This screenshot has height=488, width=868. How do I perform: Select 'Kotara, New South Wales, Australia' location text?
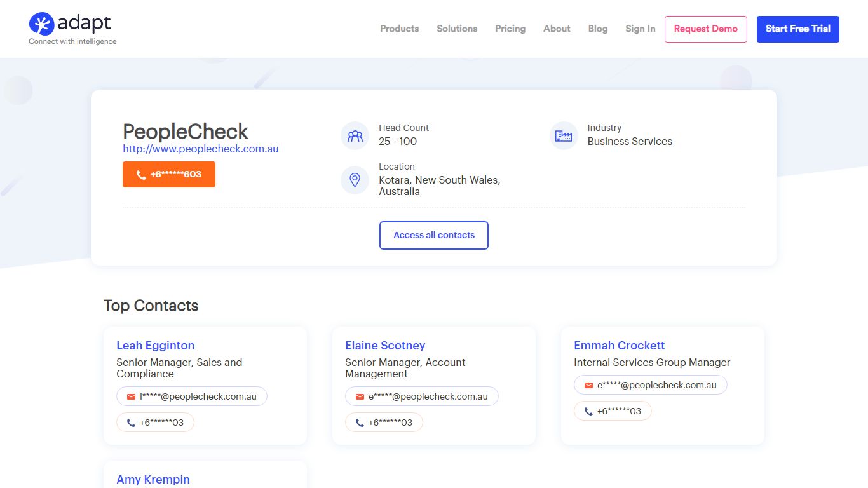point(440,186)
